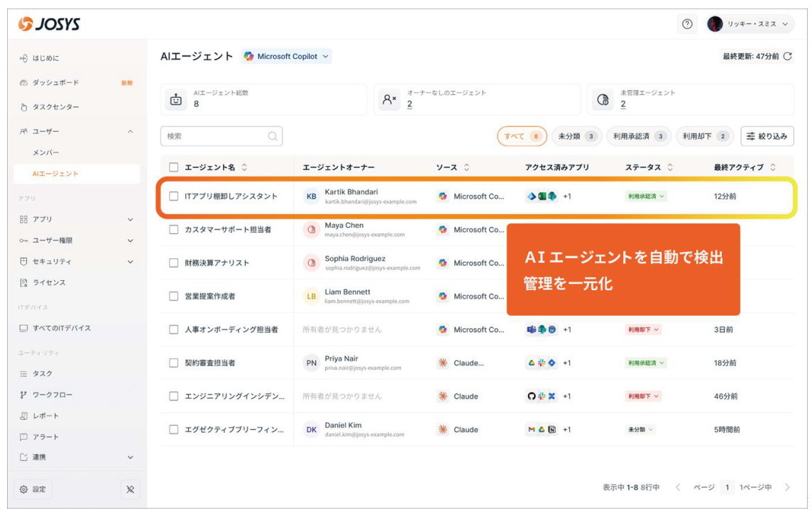Click the PN avatar for Priya Nair
The width and height of the screenshot is (812, 515).
point(311,362)
